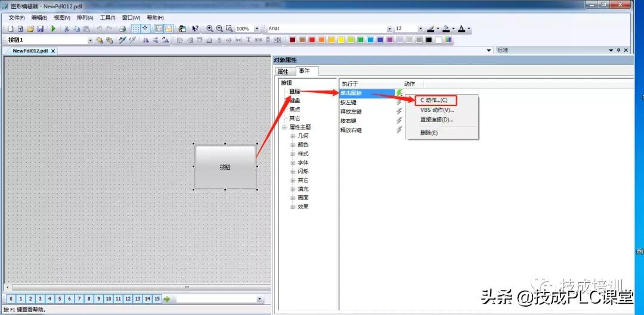Click the green arrow next to layer 15
The image size is (644, 315).
click(x=167, y=299)
